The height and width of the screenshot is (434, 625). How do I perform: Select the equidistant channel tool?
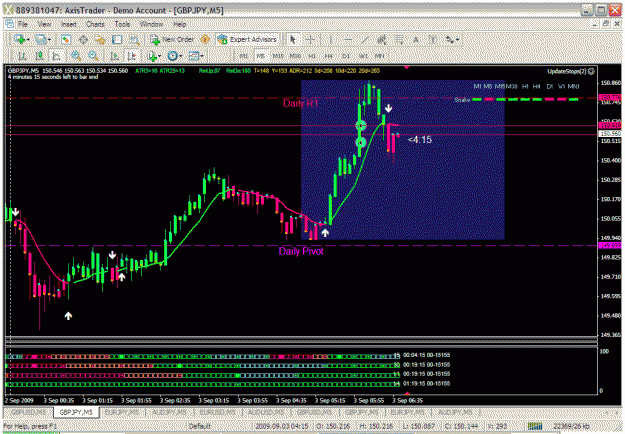point(381,39)
